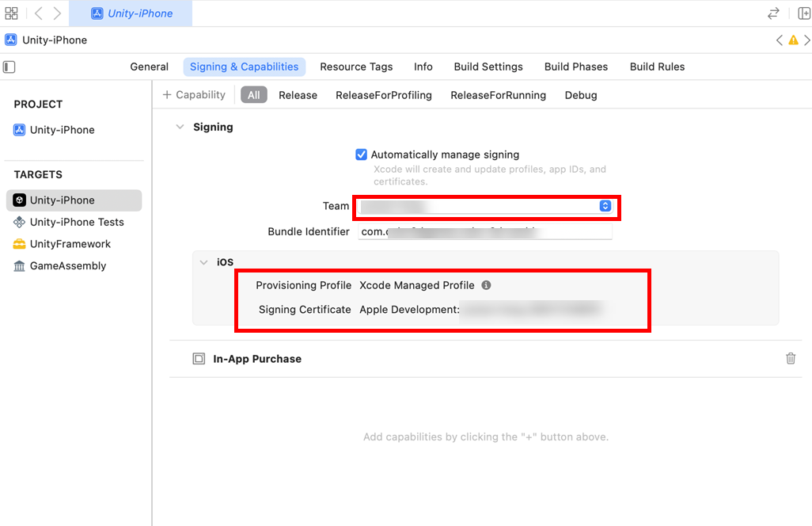
Task: Toggle the targets list sidebar
Action: coord(9,67)
